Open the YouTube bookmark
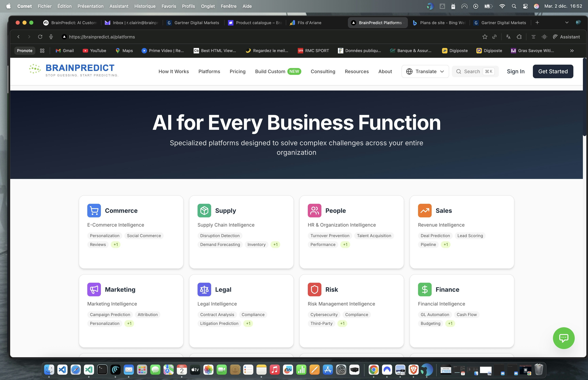The height and width of the screenshot is (380, 588). click(x=94, y=51)
